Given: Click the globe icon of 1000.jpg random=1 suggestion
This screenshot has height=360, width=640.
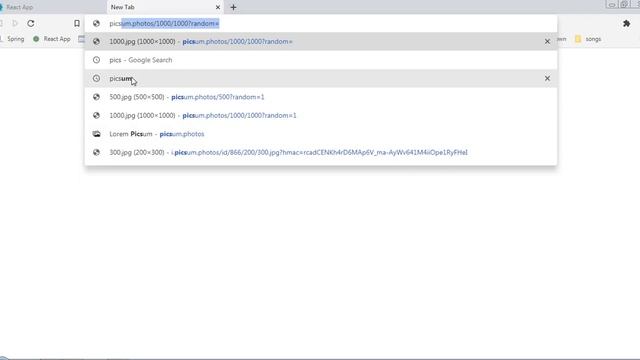Looking at the screenshot, I should pyautogui.click(x=96, y=116).
